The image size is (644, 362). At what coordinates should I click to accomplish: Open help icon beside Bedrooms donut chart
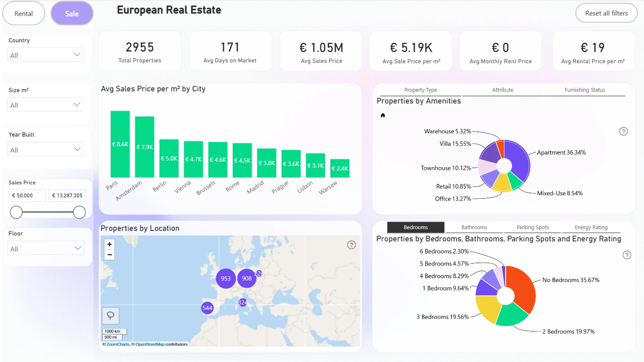point(627,255)
